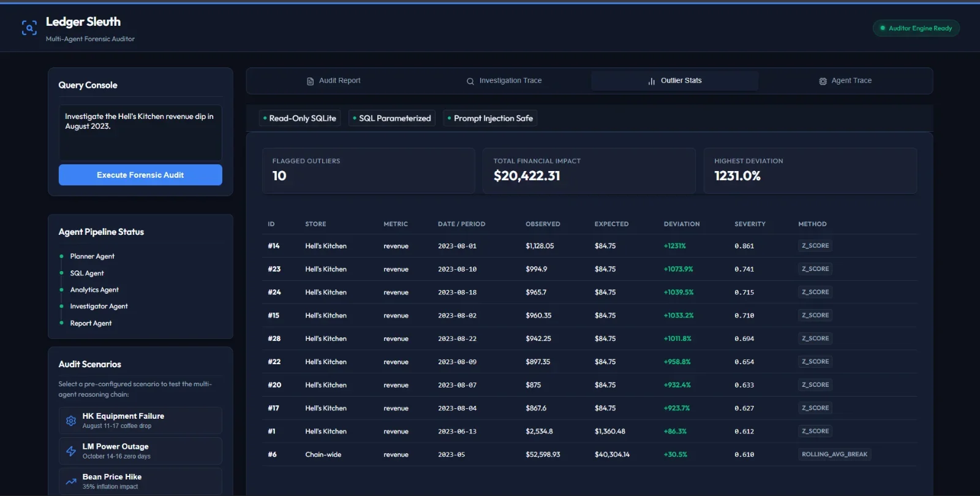This screenshot has height=496, width=980.
Task: Select the Bean Price Hike scenario
Action: [x=140, y=481]
